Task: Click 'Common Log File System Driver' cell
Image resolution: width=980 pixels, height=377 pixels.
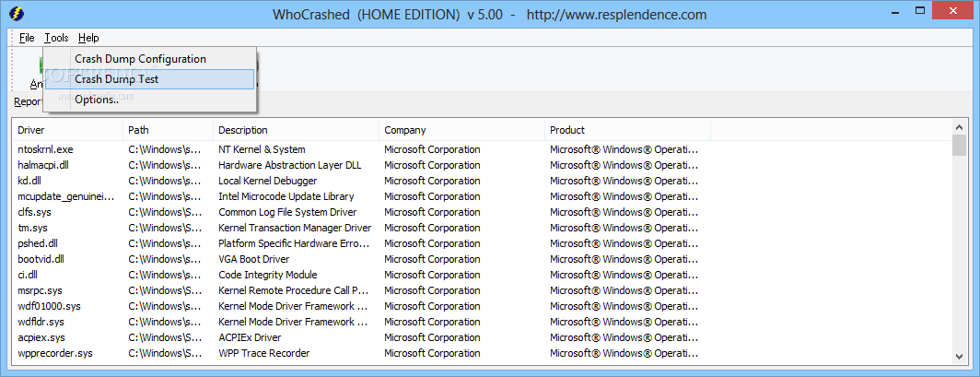Action: tap(287, 212)
